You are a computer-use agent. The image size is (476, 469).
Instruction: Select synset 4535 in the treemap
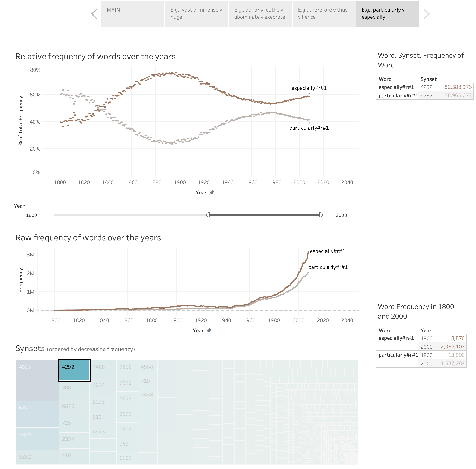37,380
